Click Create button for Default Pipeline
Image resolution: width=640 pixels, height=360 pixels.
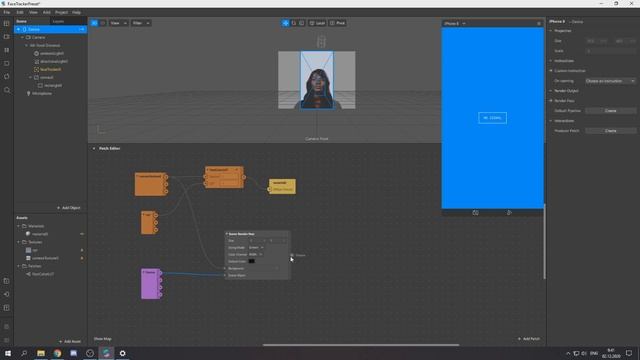[x=610, y=111]
